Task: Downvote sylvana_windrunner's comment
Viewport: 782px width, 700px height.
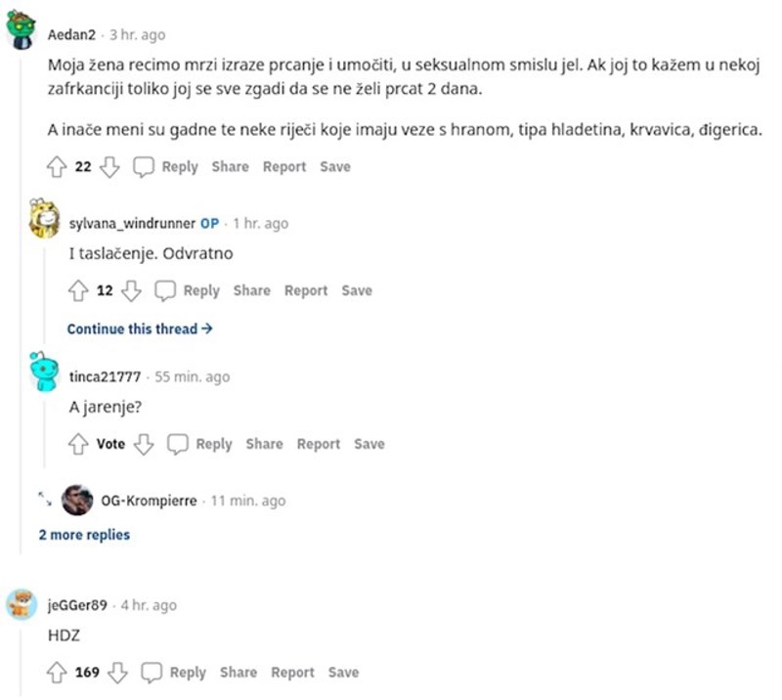Action: [132, 290]
